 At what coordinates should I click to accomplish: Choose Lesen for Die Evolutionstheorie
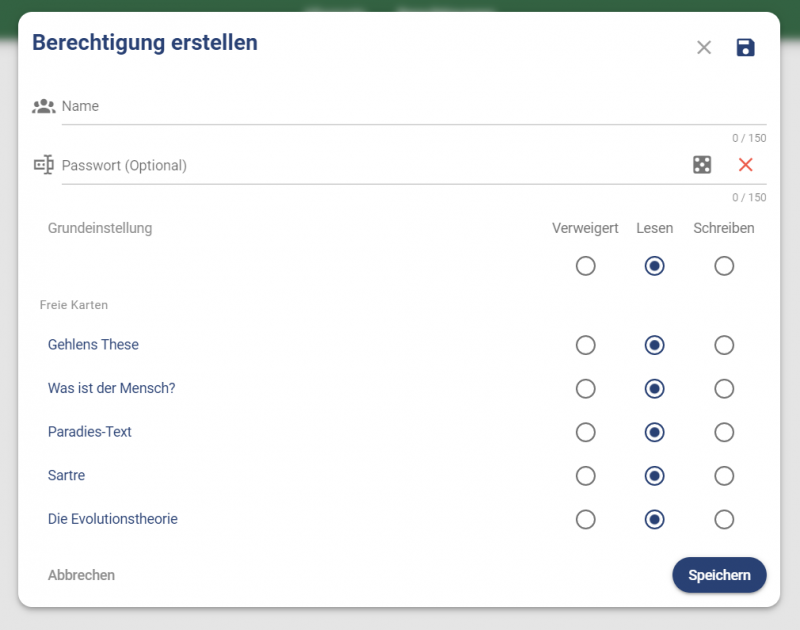pos(655,519)
